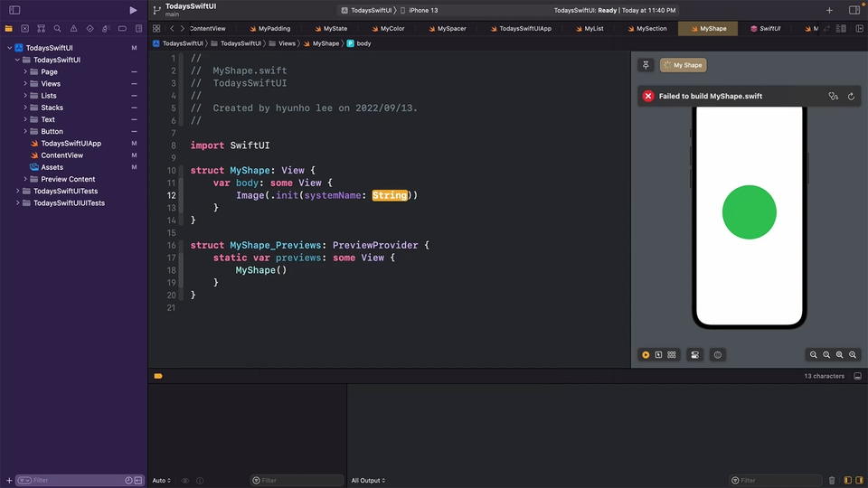The height and width of the screenshot is (488, 868).
Task: Select the TodaysSwiftUI scheme
Action: 366,11
